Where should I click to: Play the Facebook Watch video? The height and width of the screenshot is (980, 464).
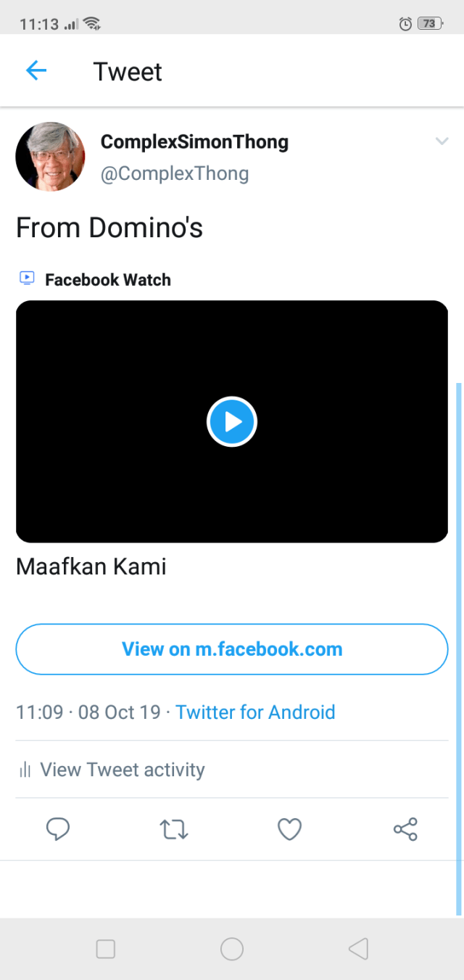[232, 421]
